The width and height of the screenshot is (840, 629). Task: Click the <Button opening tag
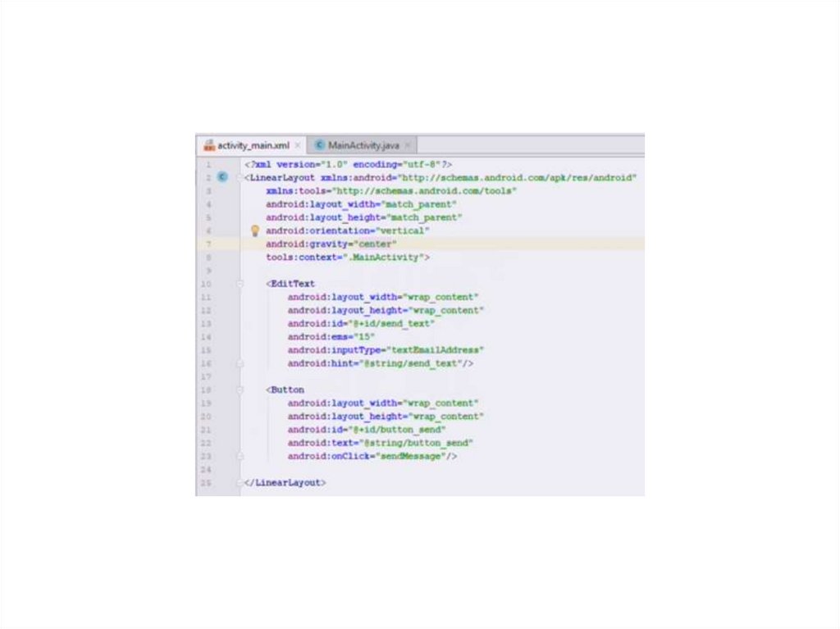[285, 390]
